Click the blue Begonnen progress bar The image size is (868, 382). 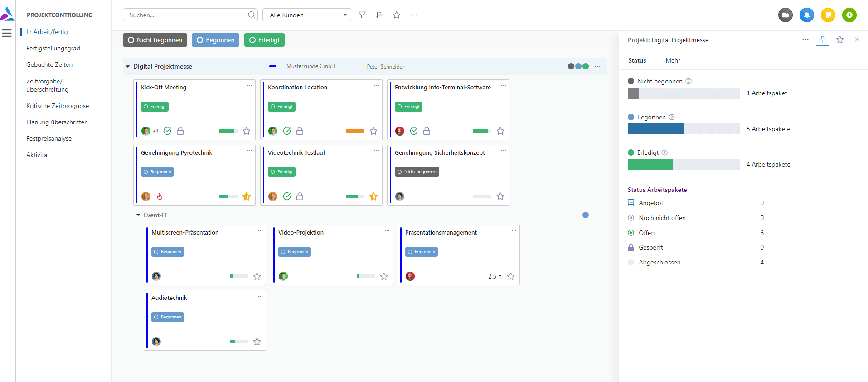[655, 129]
